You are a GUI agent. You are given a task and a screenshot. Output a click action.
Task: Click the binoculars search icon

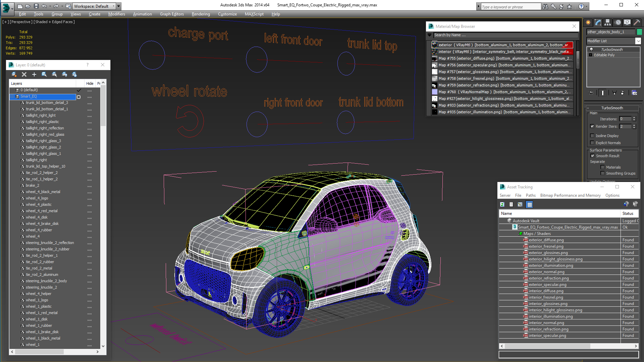click(545, 6)
